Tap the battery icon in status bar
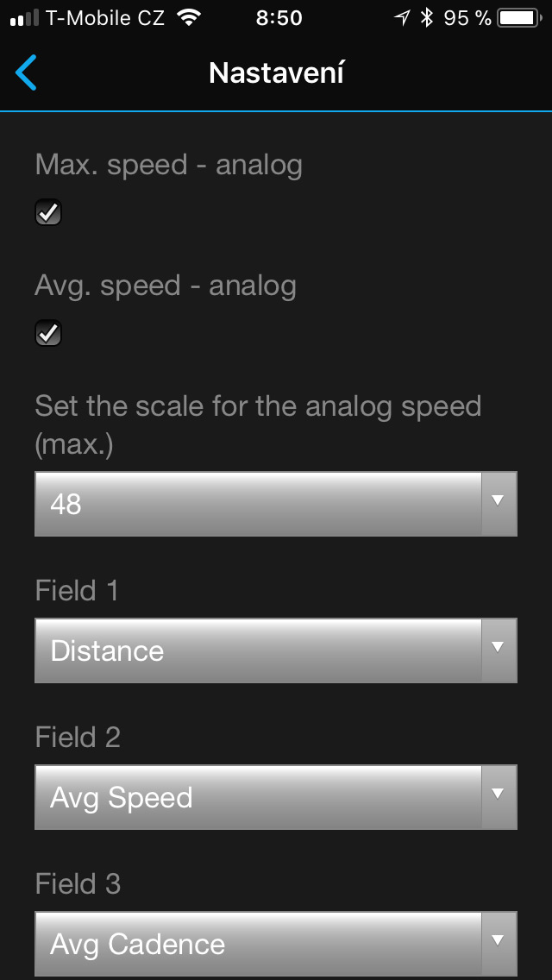 [517, 18]
